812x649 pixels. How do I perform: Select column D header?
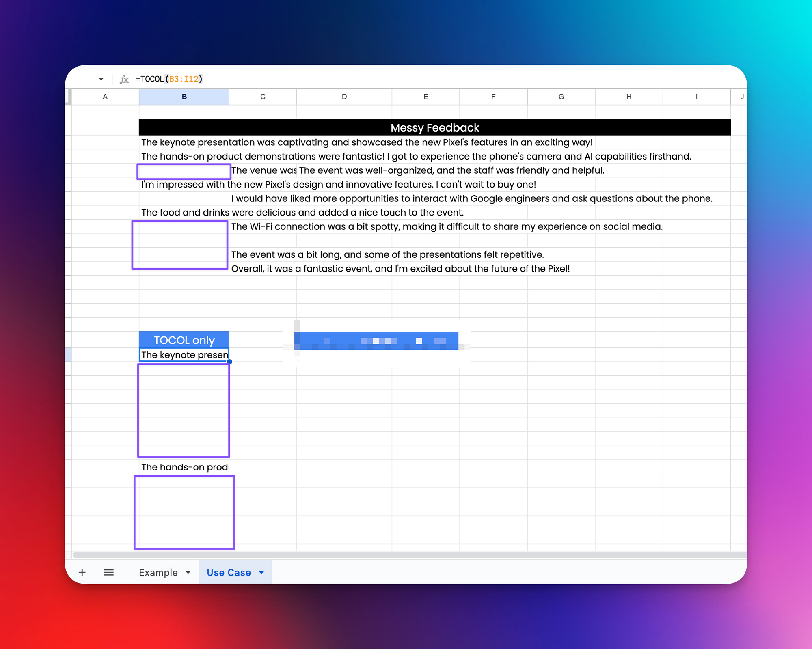point(344,97)
